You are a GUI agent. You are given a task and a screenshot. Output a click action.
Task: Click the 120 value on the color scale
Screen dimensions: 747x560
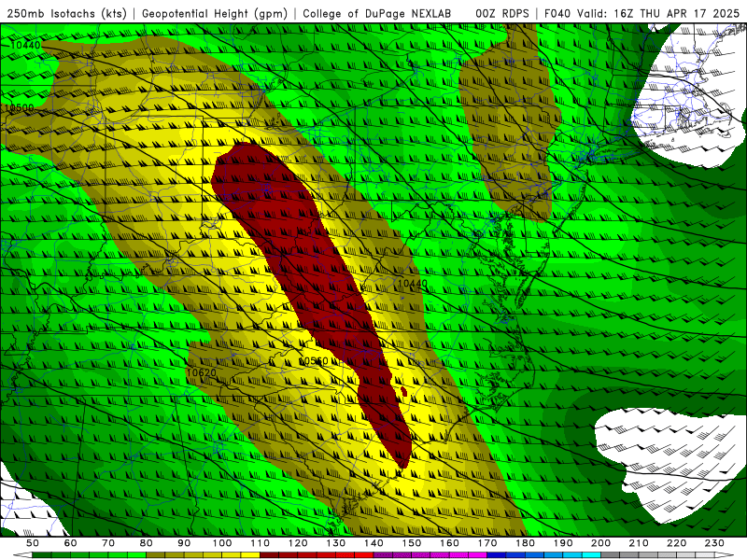(298, 543)
